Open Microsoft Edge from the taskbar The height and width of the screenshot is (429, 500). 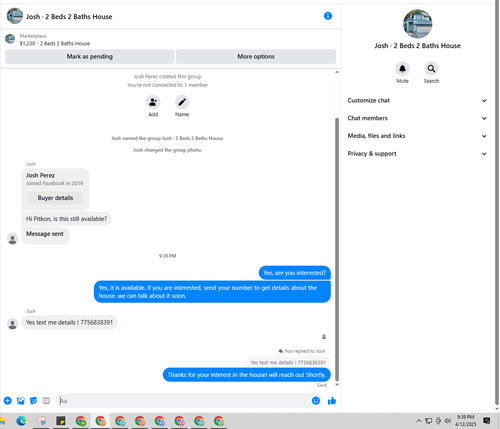click(x=21, y=421)
